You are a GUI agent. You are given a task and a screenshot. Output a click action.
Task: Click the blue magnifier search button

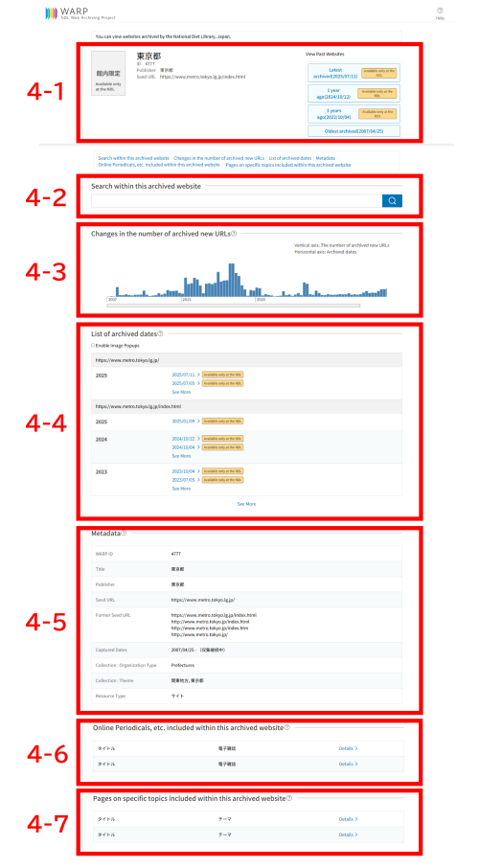392,201
